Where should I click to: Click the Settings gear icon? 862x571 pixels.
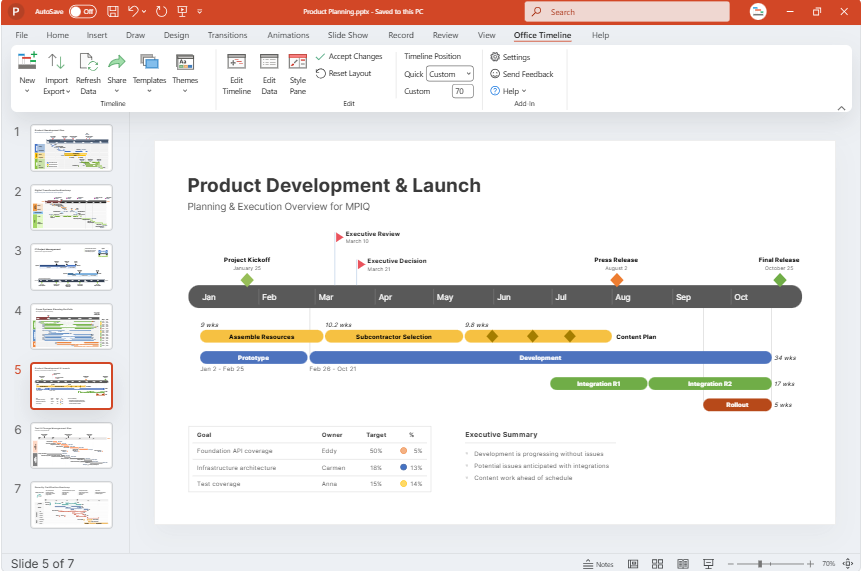pos(495,57)
